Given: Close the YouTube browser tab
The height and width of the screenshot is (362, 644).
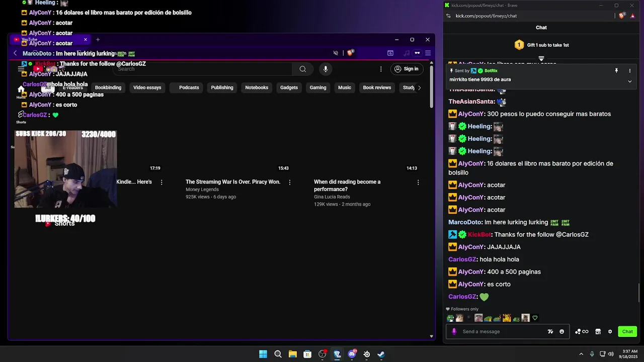Looking at the screenshot, I should [x=86, y=39].
